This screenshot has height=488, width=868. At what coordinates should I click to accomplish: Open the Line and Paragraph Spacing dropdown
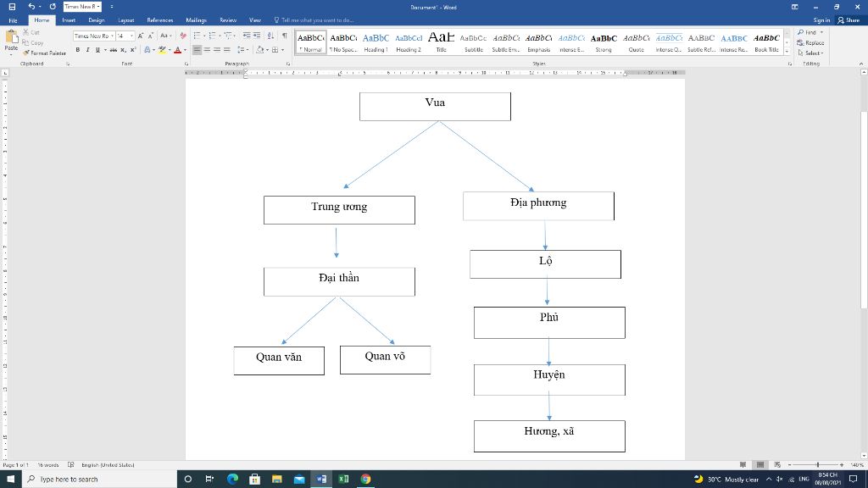tap(242, 50)
